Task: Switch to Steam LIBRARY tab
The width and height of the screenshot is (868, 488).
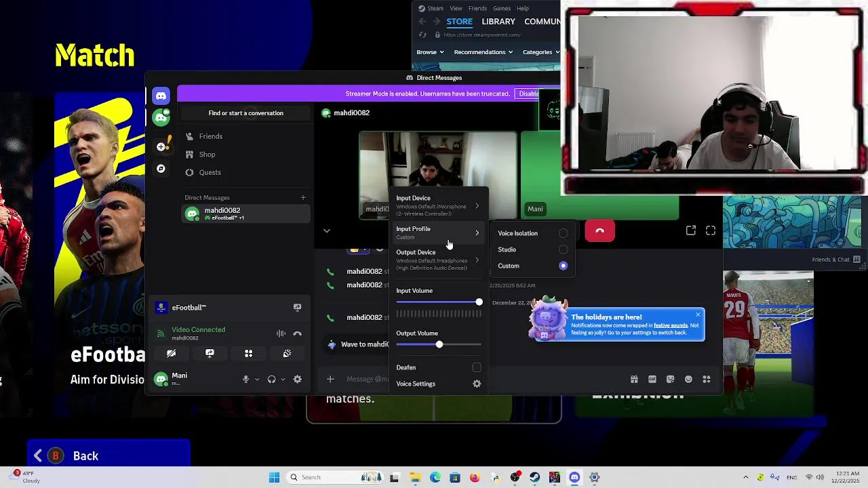Action: click(x=498, y=22)
